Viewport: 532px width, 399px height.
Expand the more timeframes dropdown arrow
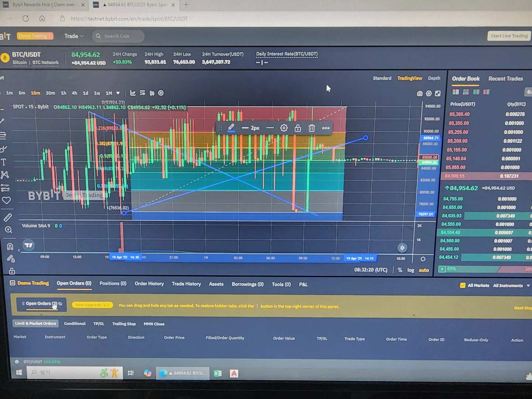click(x=118, y=93)
